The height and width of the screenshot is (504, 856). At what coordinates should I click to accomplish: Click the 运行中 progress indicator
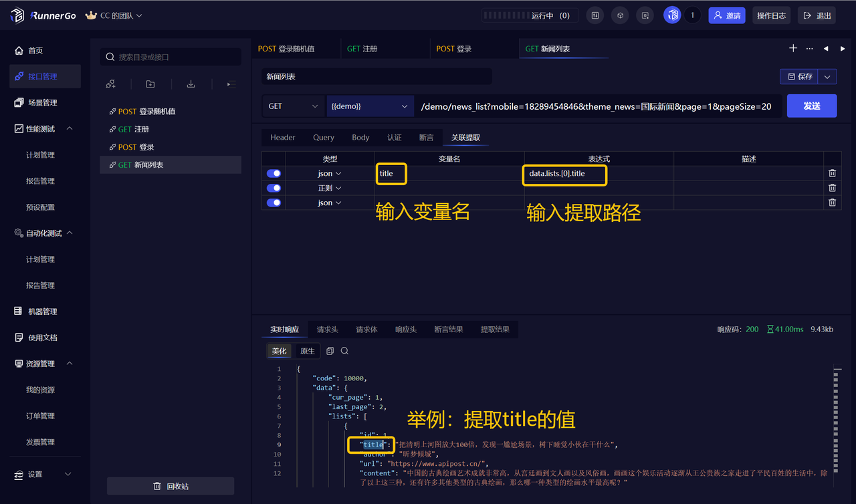[x=528, y=15]
